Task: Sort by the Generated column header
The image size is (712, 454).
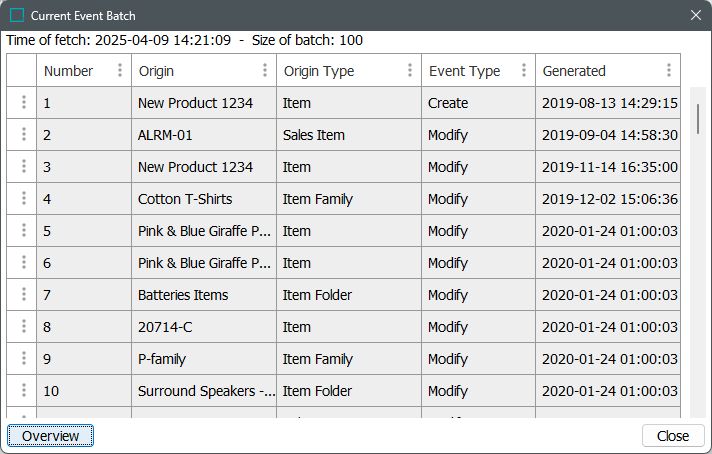Action: click(x=574, y=71)
